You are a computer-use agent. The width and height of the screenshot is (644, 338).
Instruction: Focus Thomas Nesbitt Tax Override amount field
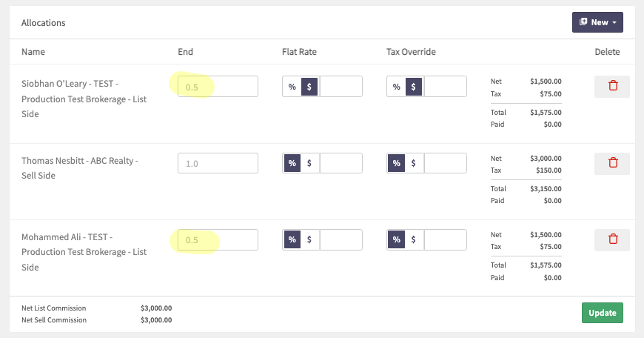click(445, 163)
